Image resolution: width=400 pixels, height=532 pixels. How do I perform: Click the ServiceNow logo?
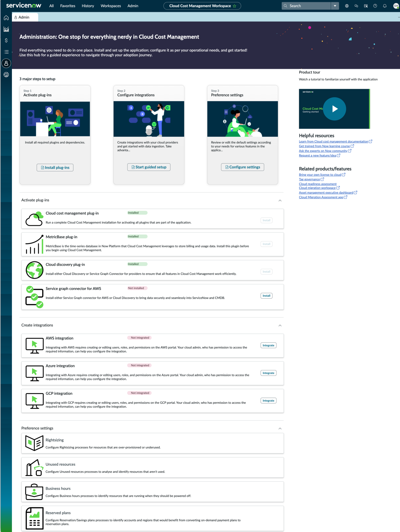point(24,5)
